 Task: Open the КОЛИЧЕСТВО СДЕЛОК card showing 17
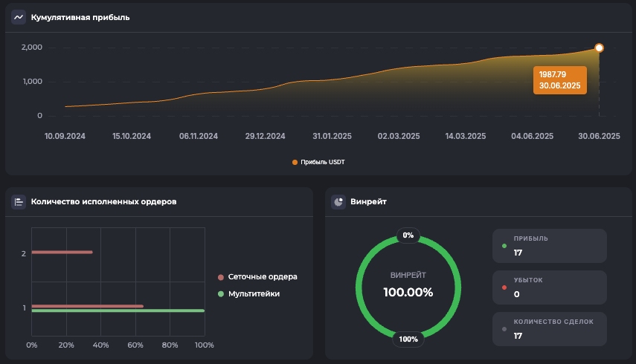549,329
